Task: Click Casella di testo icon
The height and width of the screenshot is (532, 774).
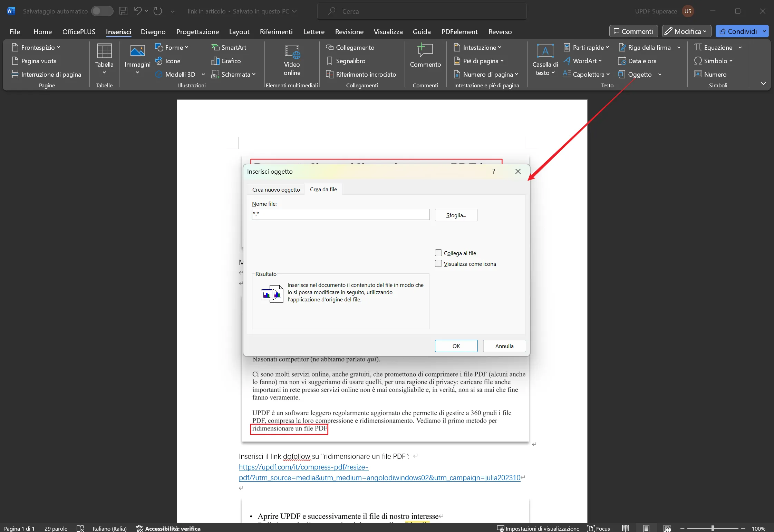Action: pos(545,51)
